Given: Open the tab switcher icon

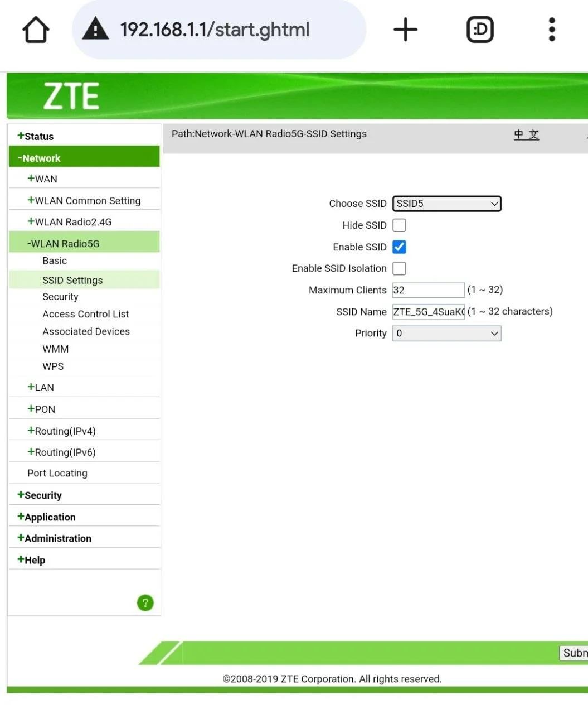Looking at the screenshot, I should click(480, 30).
